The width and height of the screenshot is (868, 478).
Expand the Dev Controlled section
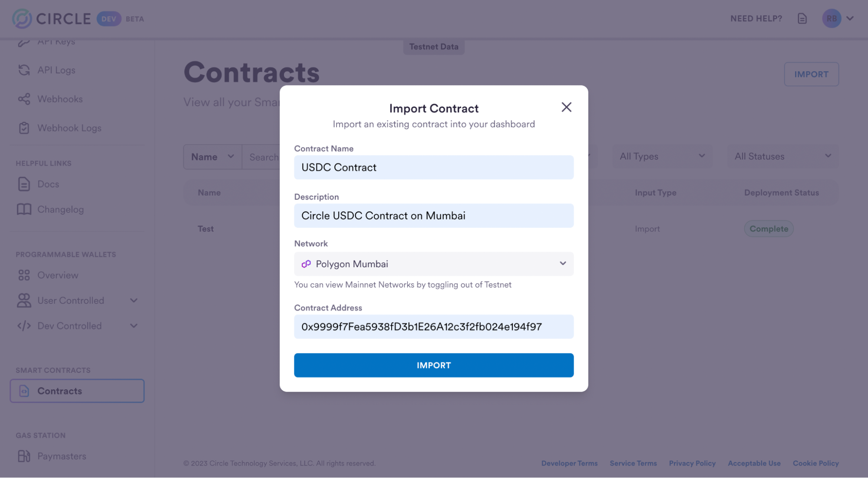pyautogui.click(x=134, y=326)
